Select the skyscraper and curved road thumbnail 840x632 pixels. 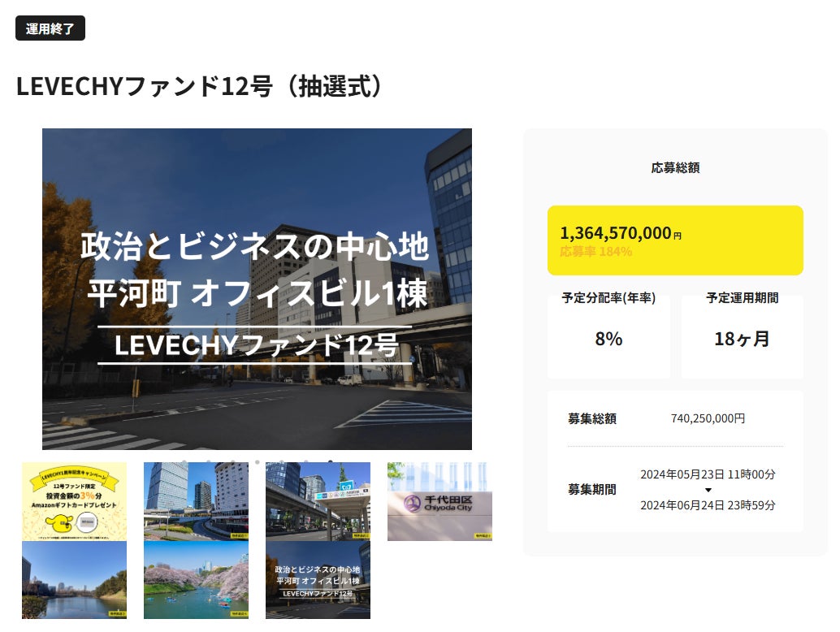(x=196, y=501)
